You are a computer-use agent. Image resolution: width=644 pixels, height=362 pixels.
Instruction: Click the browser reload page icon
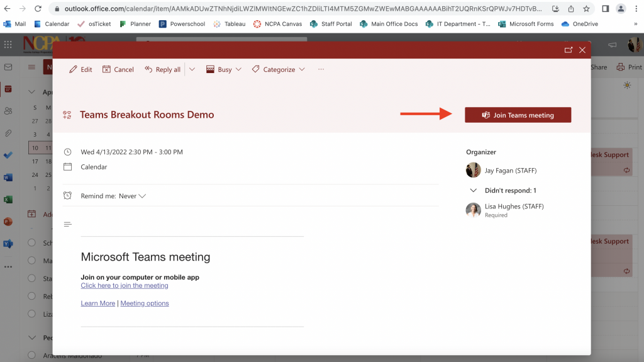point(38,9)
